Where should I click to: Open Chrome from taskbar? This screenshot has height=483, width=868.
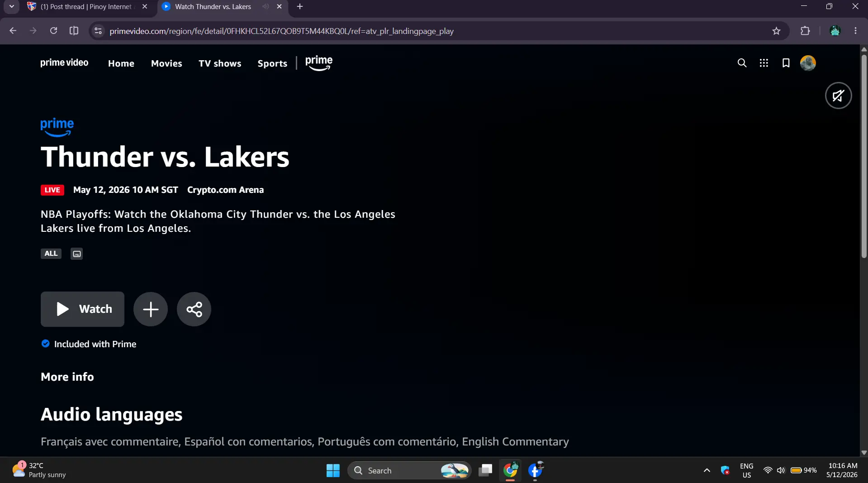[x=510, y=470]
